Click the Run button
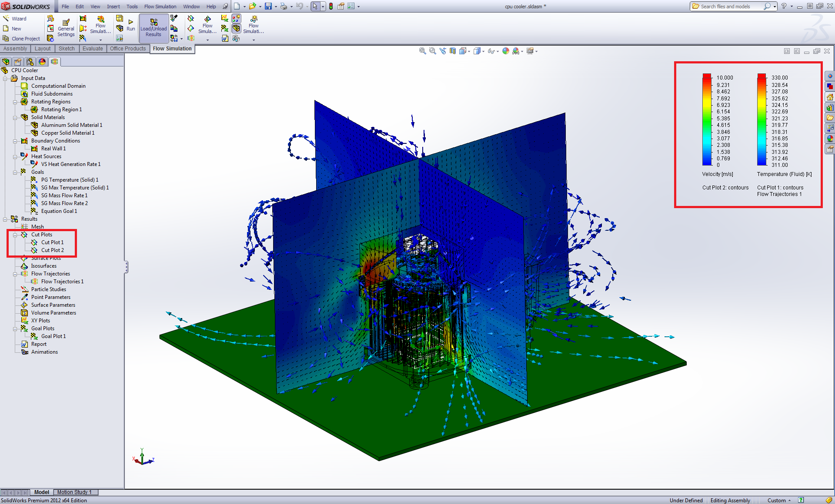The width and height of the screenshot is (835, 504). coord(130,25)
